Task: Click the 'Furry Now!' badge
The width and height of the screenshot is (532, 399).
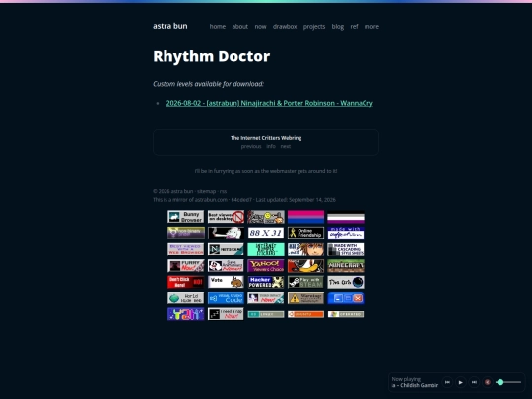Action: coord(186,265)
